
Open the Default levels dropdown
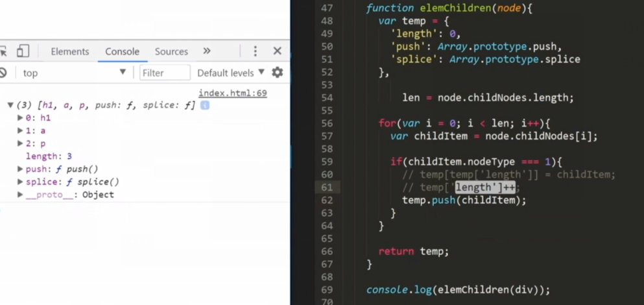click(x=231, y=73)
